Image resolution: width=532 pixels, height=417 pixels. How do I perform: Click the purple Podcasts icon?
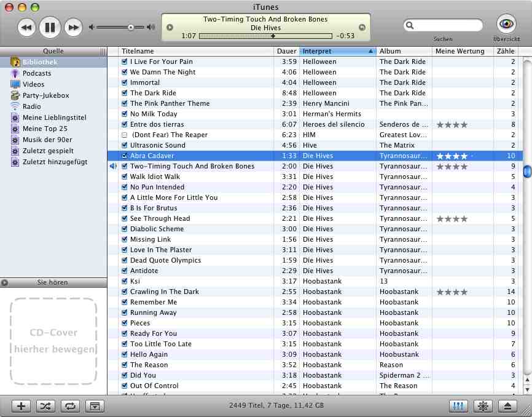15,73
